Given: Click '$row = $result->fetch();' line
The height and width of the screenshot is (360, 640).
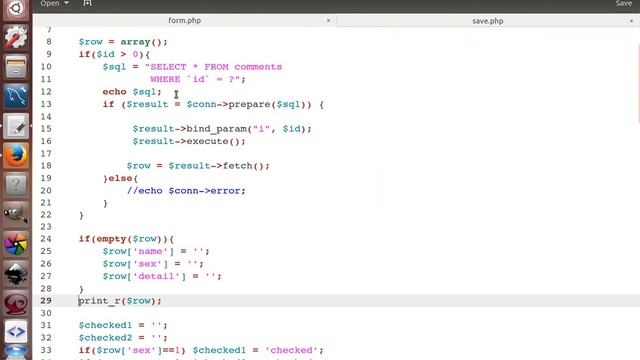Looking at the screenshot, I should (x=198, y=166).
